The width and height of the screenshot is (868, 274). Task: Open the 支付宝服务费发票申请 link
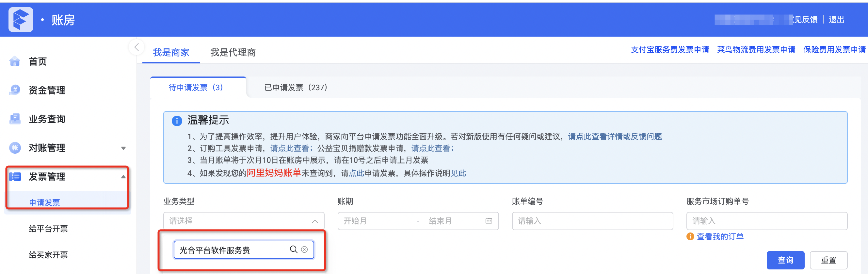(670, 50)
